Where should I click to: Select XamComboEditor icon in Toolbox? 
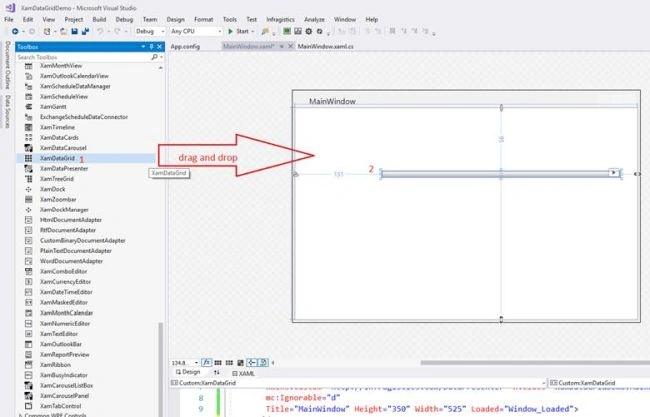[x=28, y=272]
